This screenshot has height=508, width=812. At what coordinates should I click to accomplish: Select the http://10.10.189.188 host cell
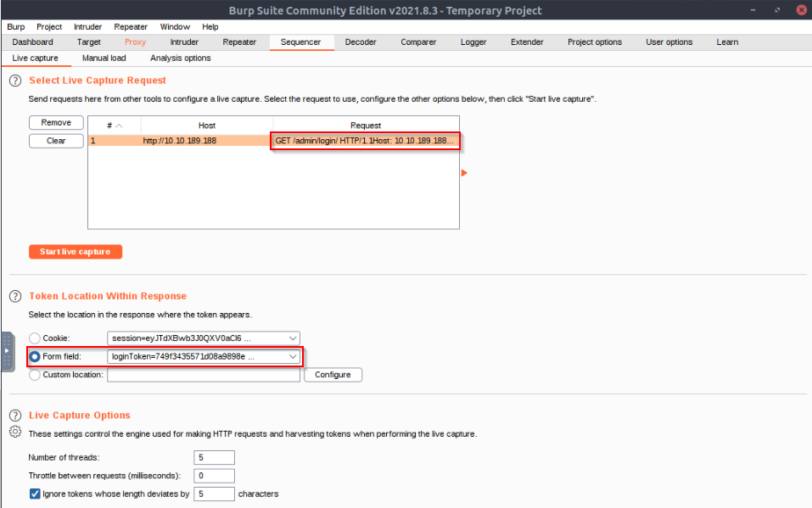(206, 141)
